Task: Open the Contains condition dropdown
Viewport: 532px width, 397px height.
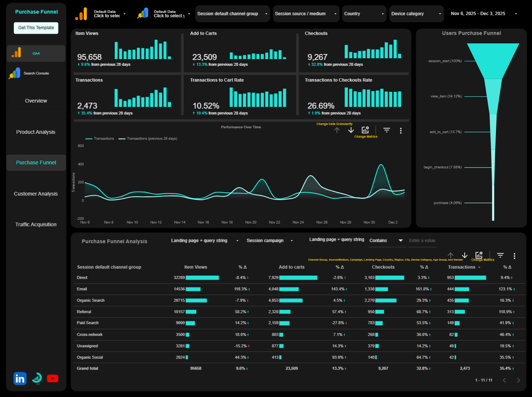Action: tap(386, 241)
